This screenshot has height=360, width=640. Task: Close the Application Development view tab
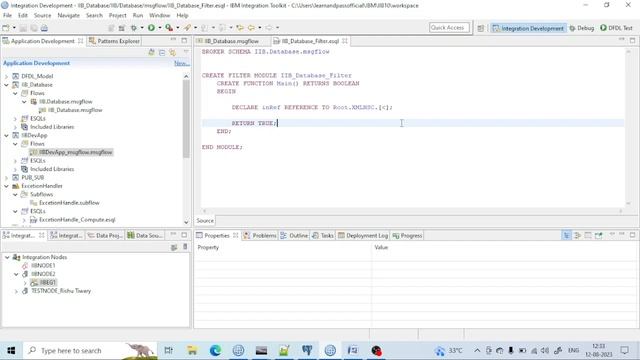[x=80, y=41]
